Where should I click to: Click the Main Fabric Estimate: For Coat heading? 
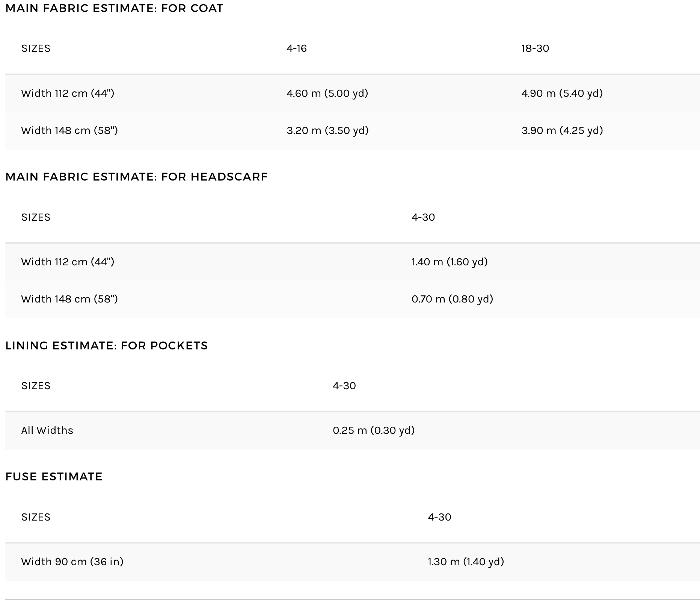tap(114, 8)
